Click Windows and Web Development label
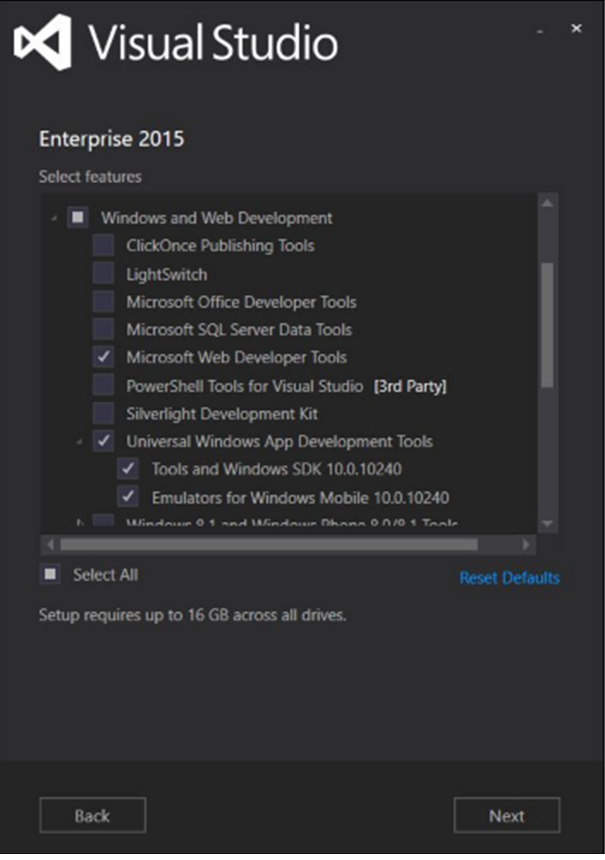 pos(217,218)
